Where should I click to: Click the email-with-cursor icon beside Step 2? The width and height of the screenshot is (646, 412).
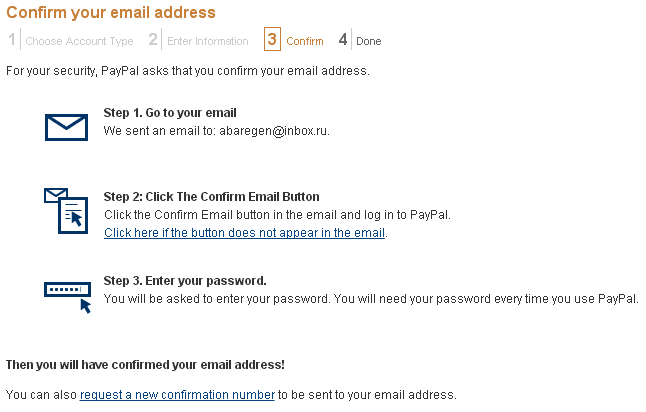click(x=66, y=210)
